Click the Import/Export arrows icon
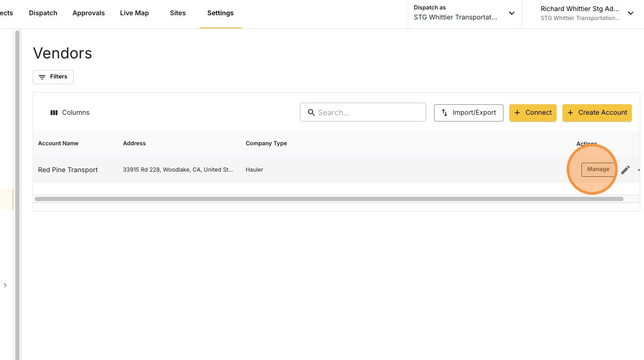 (445, 113)
